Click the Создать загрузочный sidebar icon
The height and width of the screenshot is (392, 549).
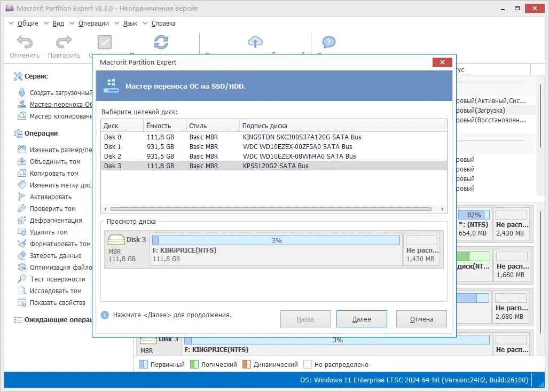click(22, 92)
